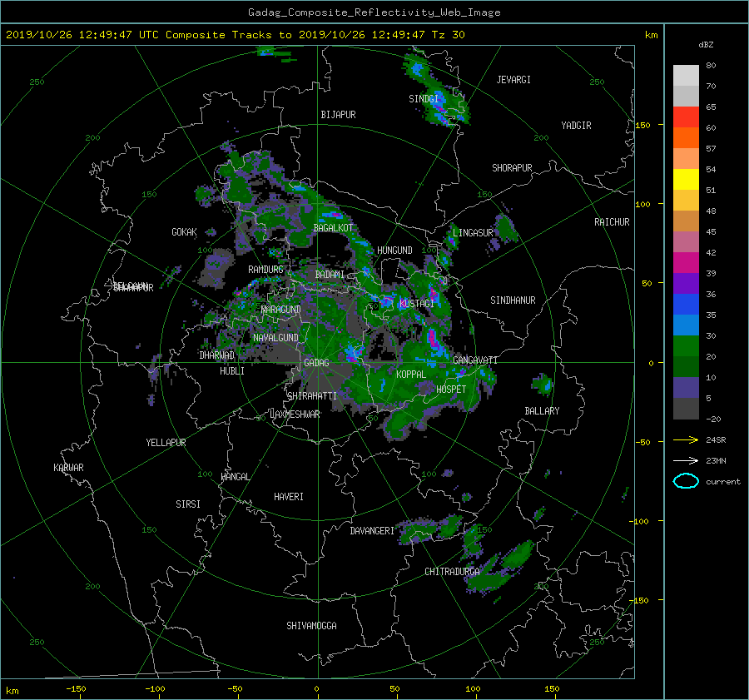The width and height of the screenshot is (749, 700).
Task: Click the dBZ legend heading
Action: click(706, 45)
